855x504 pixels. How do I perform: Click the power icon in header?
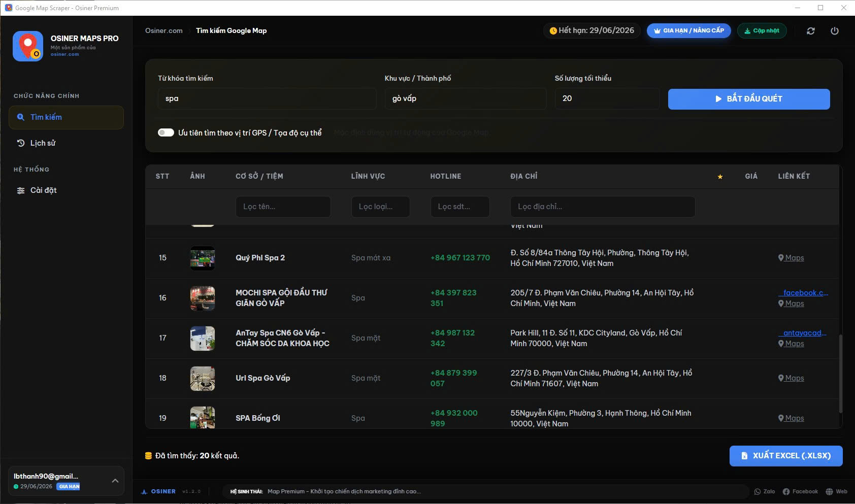click(834, 31)
